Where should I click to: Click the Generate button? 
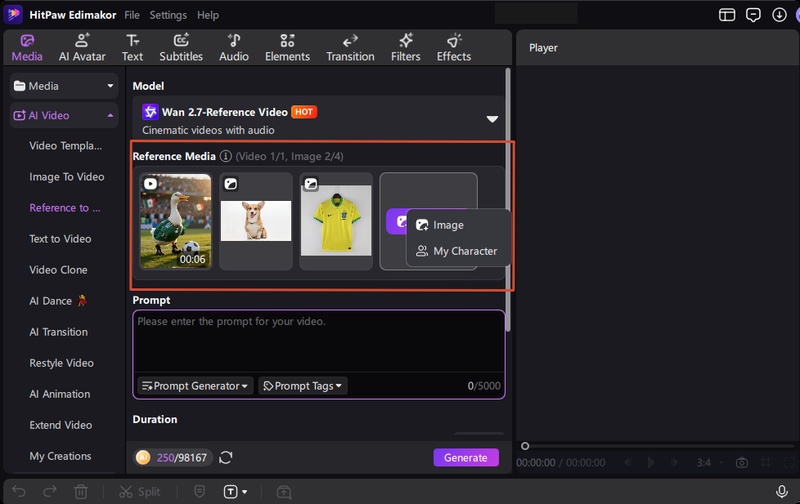[466, 458]
